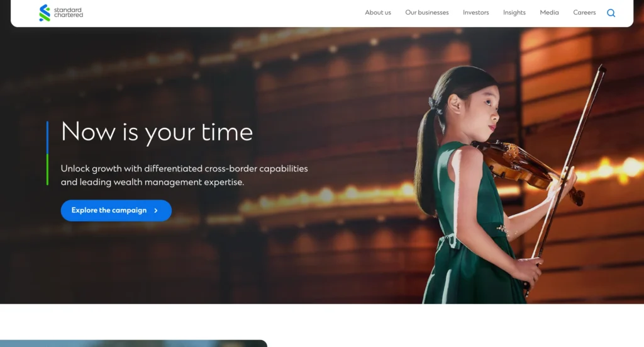Expand the Insights navigation item
Viewport: 644px width, 347px height.
(x=514, y=13)
